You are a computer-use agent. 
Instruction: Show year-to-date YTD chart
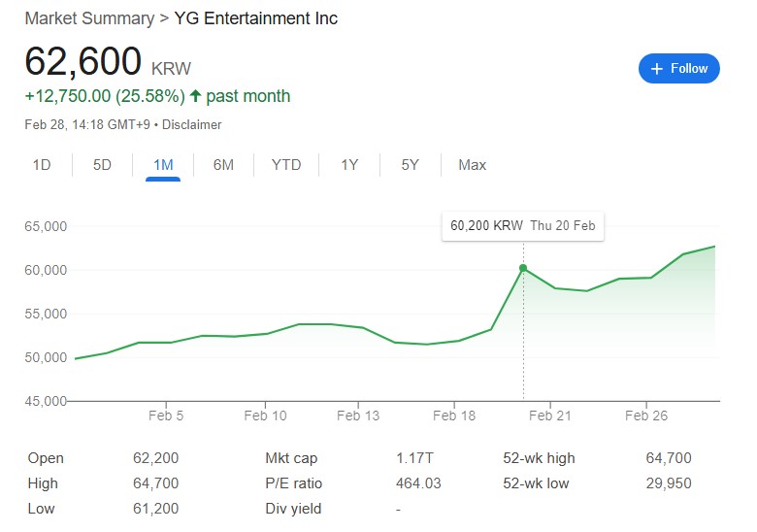(286, 165)
